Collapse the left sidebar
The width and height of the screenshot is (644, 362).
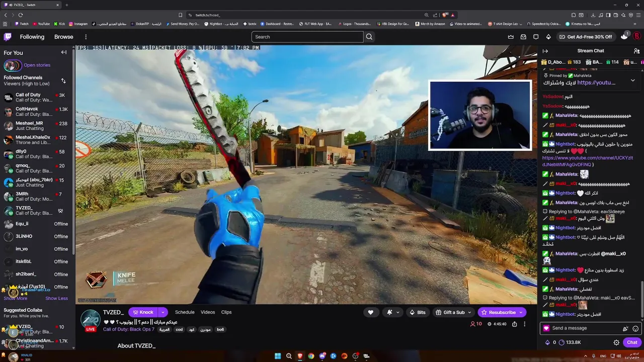(64, 52)
